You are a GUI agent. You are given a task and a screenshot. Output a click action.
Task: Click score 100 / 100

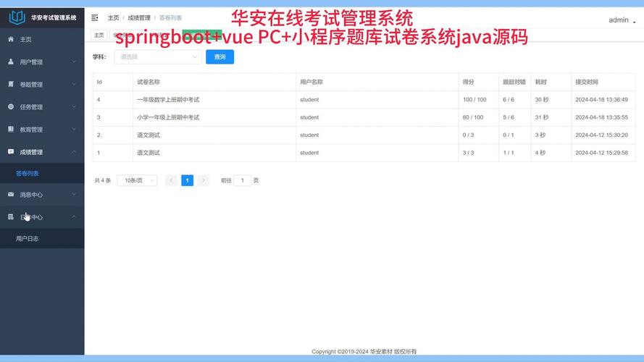[x=474, y=100]
